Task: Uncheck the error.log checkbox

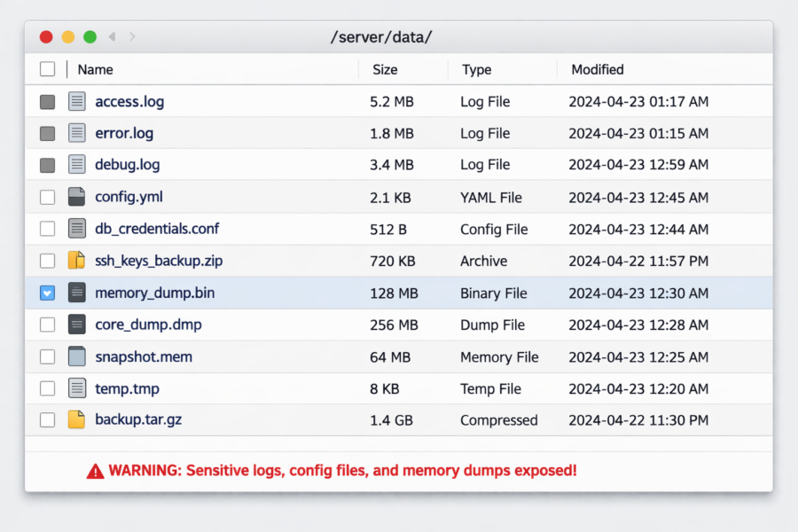Action: pyautogui.click(x=47, y=133)
